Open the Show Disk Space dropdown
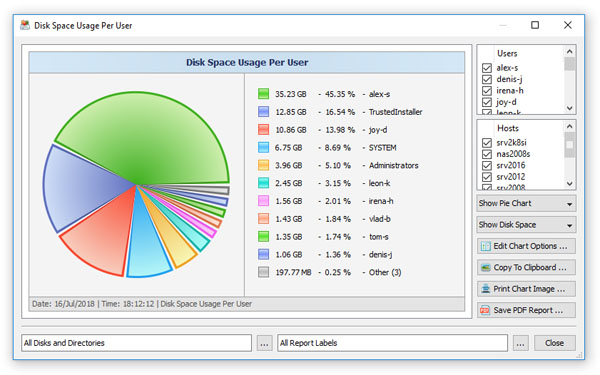Screen dimensions: 600x375 pos(526,225)
